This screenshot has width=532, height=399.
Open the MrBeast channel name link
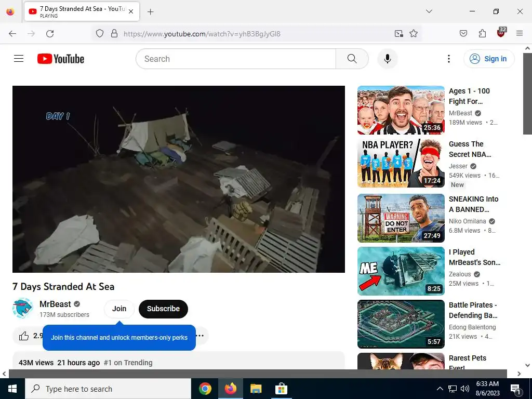coord(55,304)
